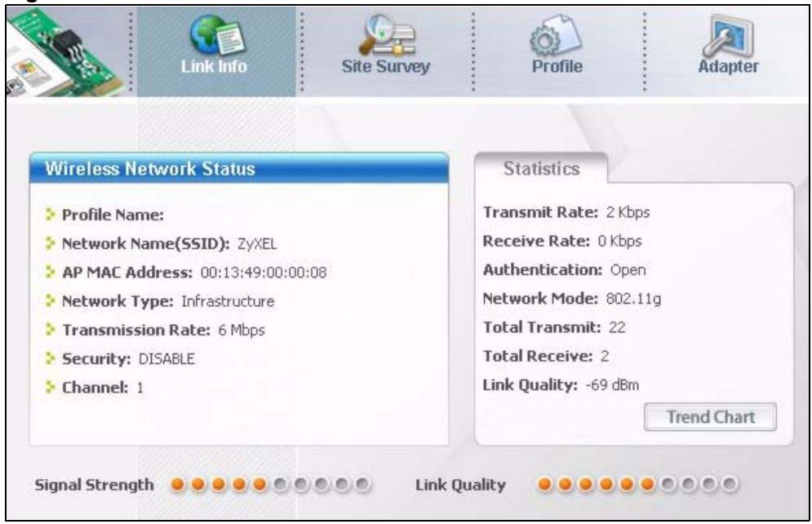Open the Adapter tab label
Image resolution: width=812 pixels, height=524 pixels.
pos(728,66)
